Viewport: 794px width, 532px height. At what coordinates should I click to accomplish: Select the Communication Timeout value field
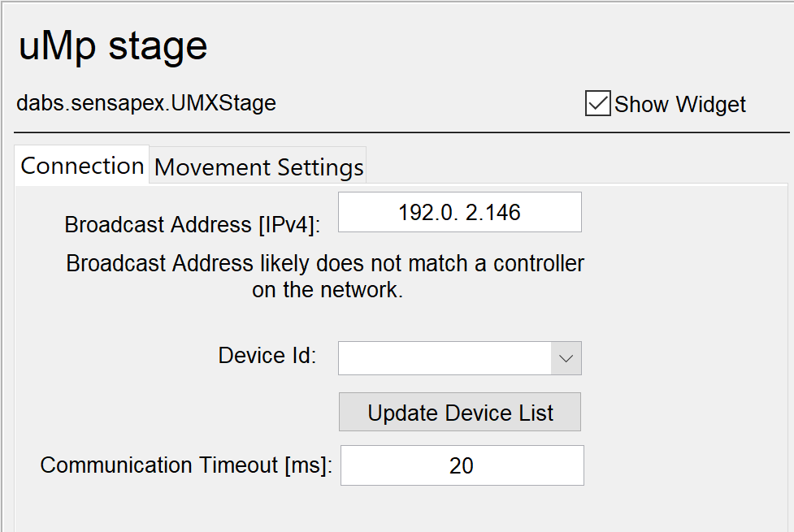(x=462, y=465)
